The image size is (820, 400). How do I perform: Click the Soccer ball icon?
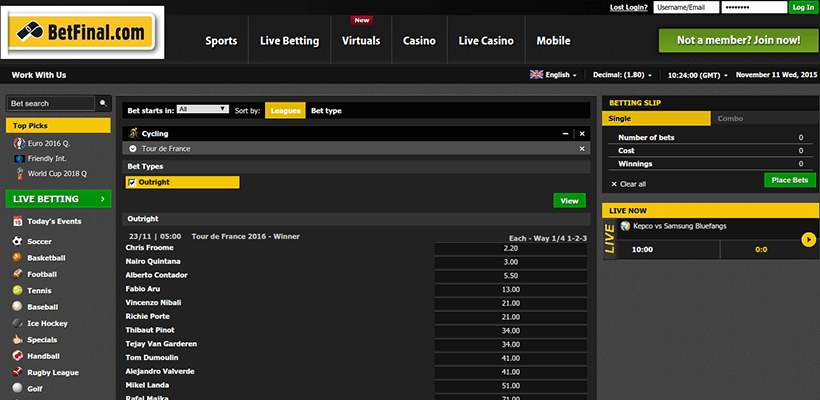[x=18, y=242]
